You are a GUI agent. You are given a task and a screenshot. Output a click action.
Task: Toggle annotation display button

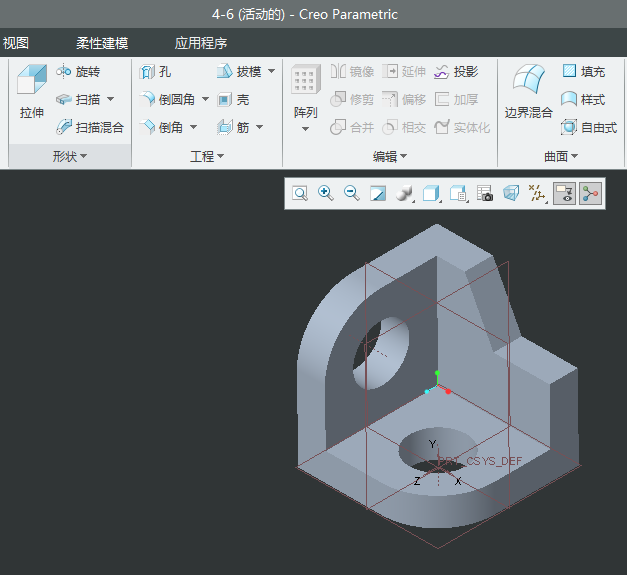(564, 194)
